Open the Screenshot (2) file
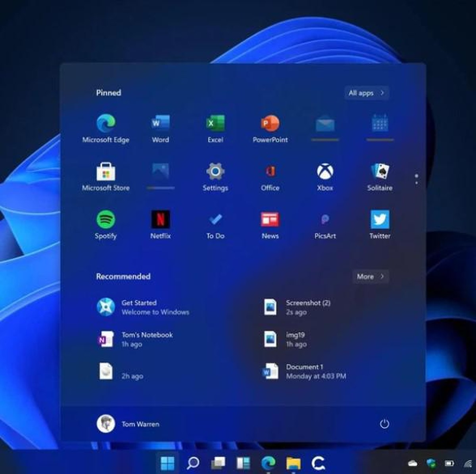Image resolution: width=476 pixels, height=474 pixels. pyautogui.click(x=297, y=307)
